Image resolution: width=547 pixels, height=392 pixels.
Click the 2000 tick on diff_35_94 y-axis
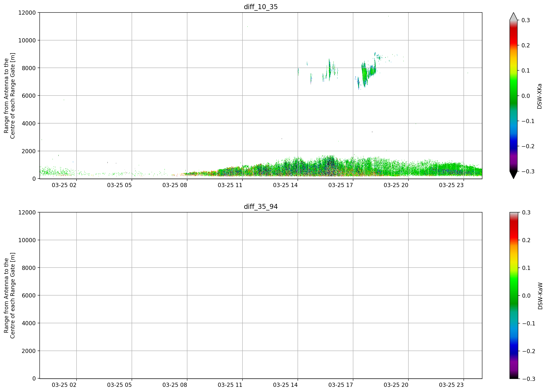29,351
